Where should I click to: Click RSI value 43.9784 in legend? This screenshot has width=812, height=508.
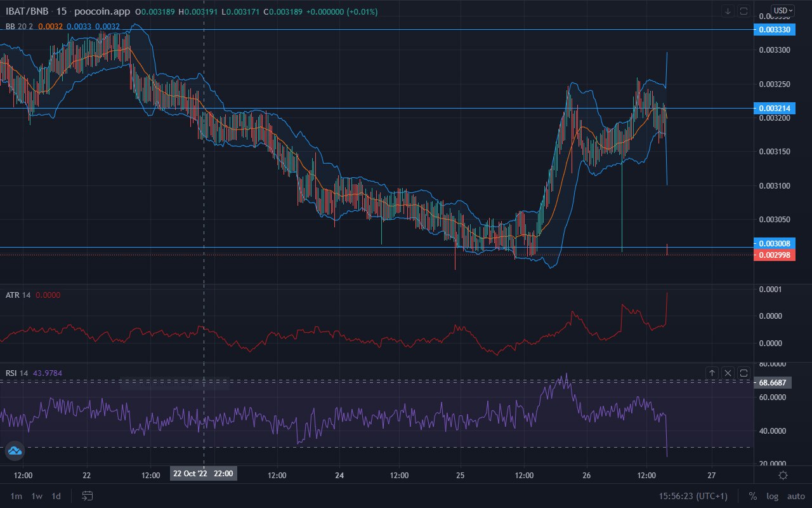tap(47, 373)
